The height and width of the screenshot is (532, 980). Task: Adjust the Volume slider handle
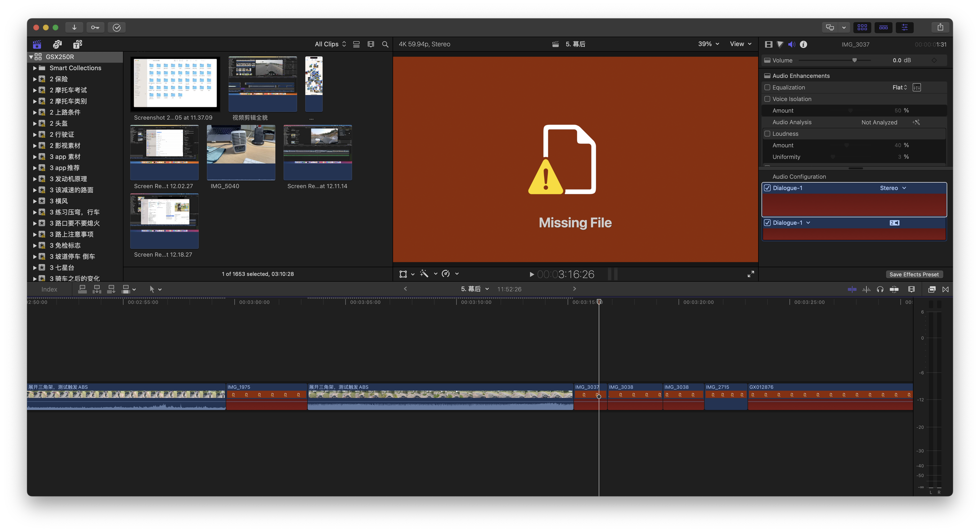[854, 61]
